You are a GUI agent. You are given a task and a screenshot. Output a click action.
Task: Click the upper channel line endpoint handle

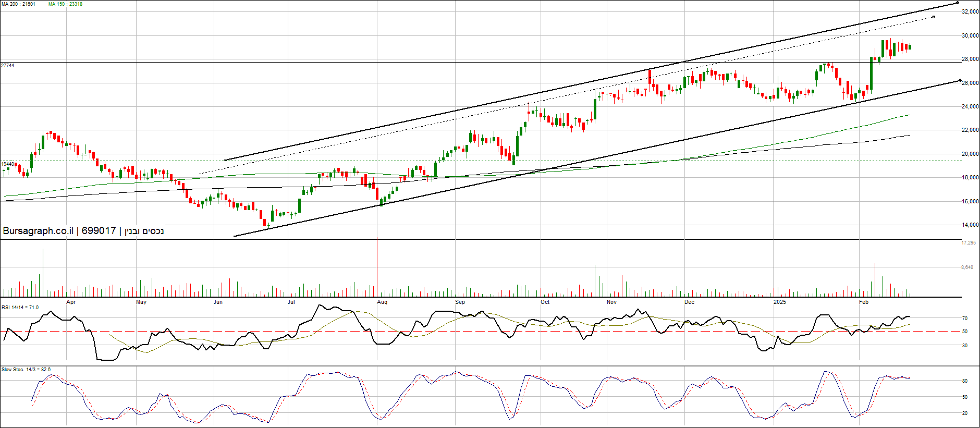click(958, 3)
